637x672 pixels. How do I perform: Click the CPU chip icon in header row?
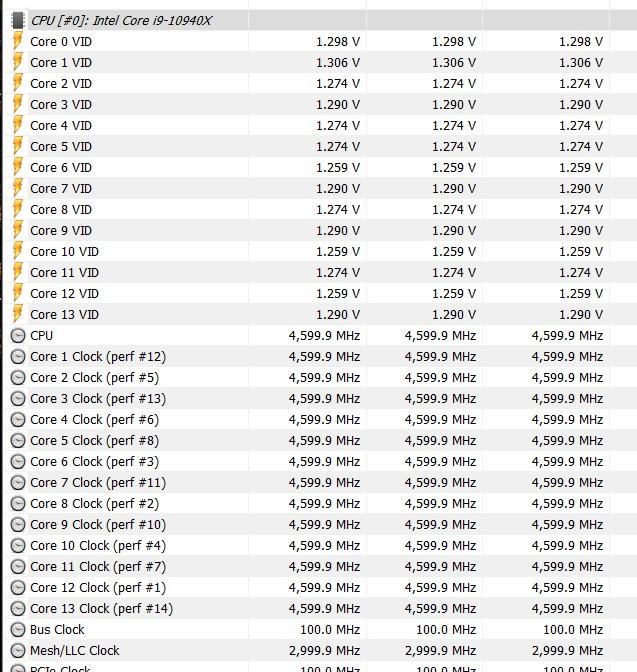(x=18, y=21)
